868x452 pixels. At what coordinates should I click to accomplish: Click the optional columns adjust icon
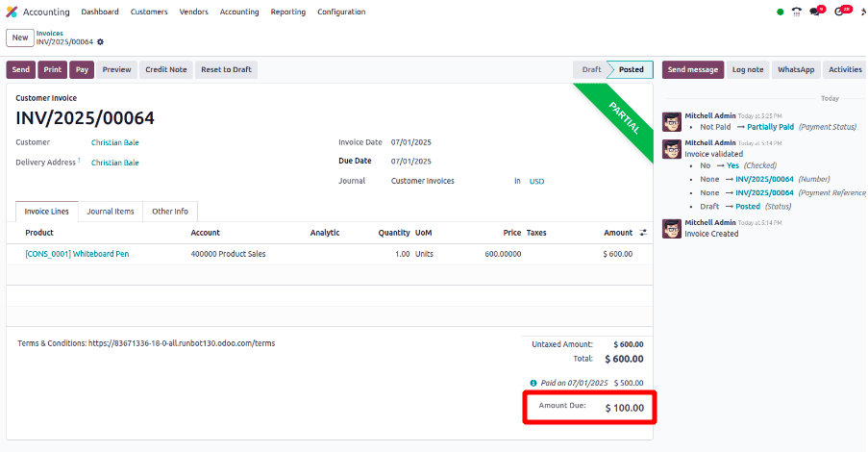(643, 233)
